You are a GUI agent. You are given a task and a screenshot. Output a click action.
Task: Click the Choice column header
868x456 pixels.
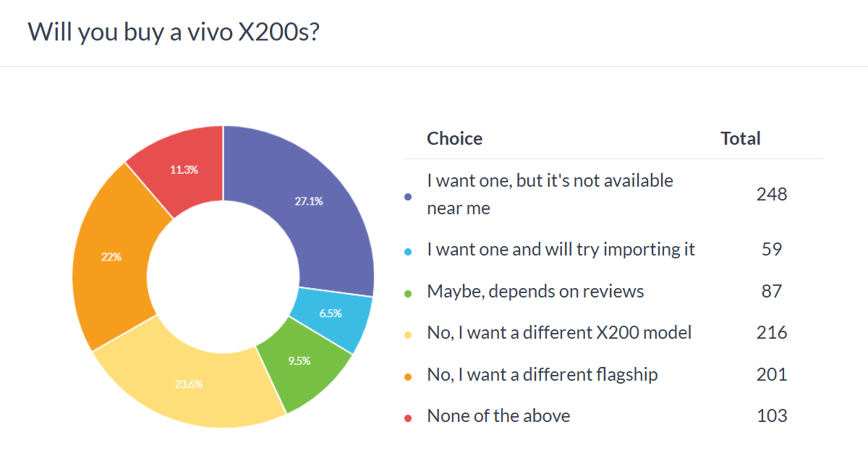click(454, 138)
